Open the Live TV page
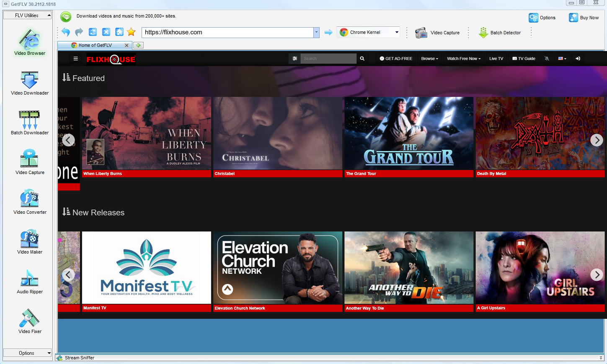The height and width of the screenshot is (364, 607). tap(496, 59)
